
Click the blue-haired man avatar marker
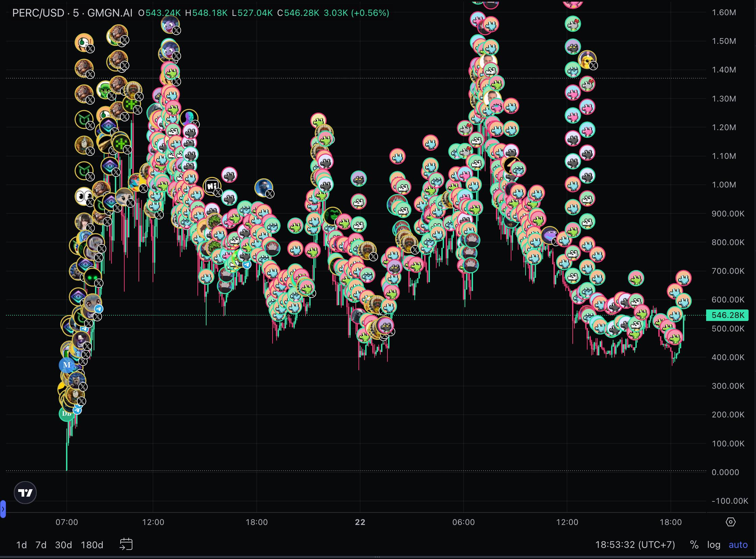(x=263, y=187)
